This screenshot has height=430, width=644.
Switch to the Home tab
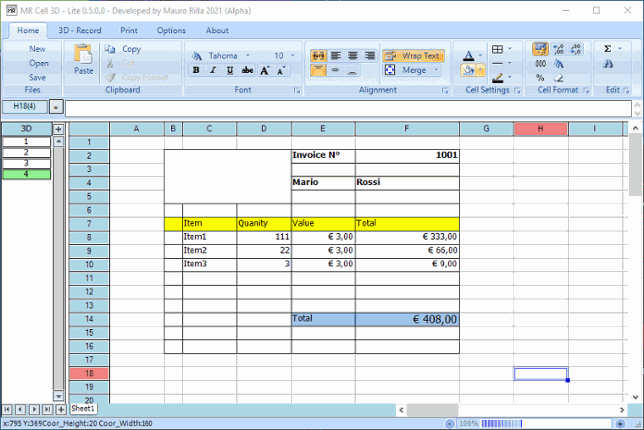(28, 30)
